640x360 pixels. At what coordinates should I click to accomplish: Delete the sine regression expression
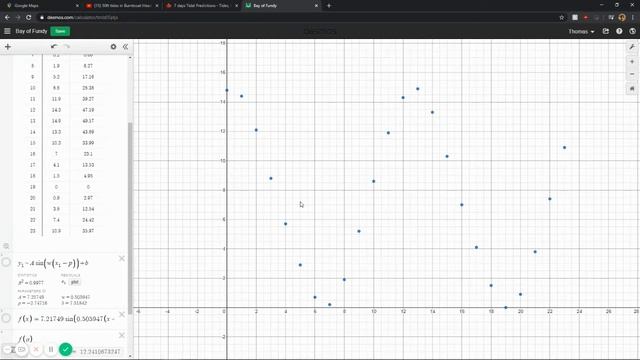[x=122, y=258]
